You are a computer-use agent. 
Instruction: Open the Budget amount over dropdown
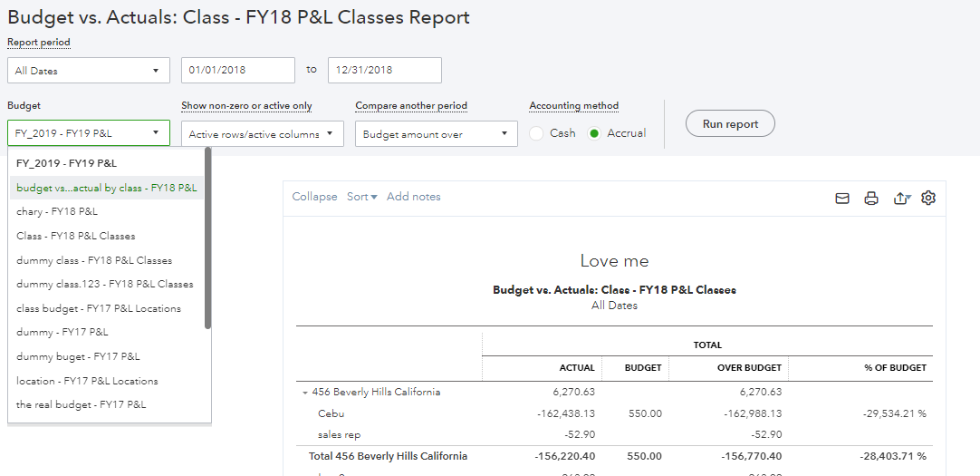pos(436,134)
